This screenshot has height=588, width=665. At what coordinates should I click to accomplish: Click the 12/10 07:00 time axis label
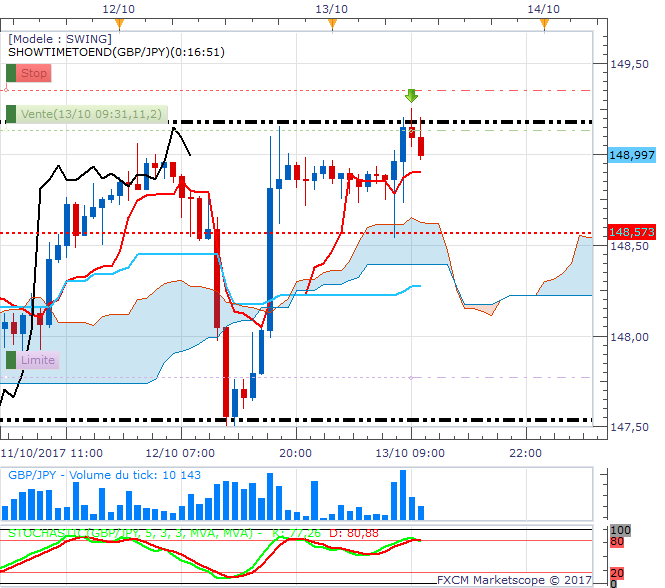tap(180, 453)
